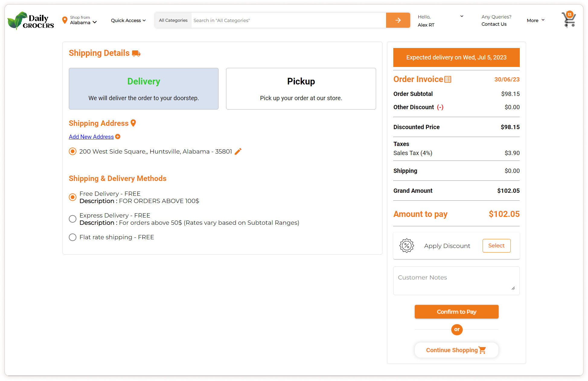Click the Customer Notes text area
This screenshot has height=381, width=588.
point(456,281)
